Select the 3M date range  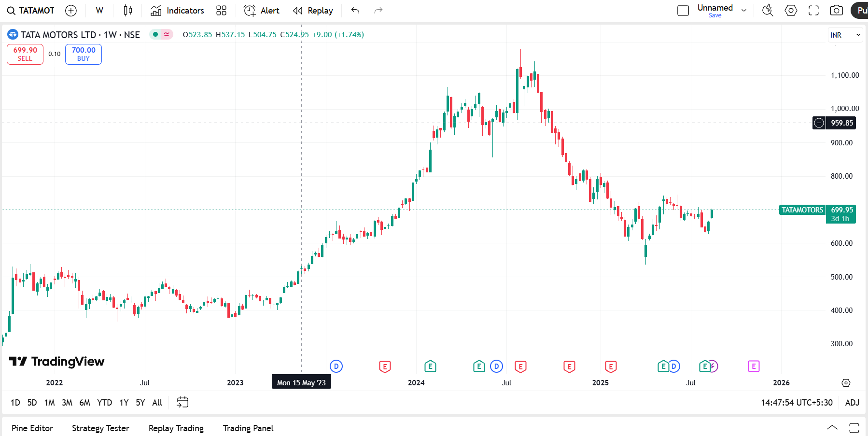pos(67,403)
